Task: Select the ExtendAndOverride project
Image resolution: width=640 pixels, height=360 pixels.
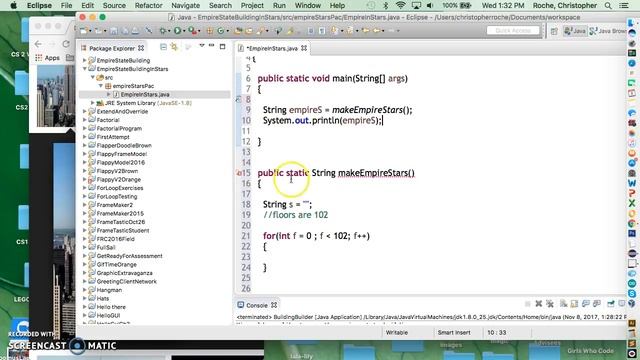Action: click(122, 111)
